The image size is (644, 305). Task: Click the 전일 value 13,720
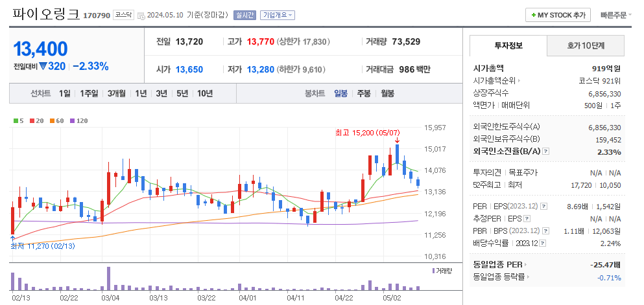(x=189, y=42)
